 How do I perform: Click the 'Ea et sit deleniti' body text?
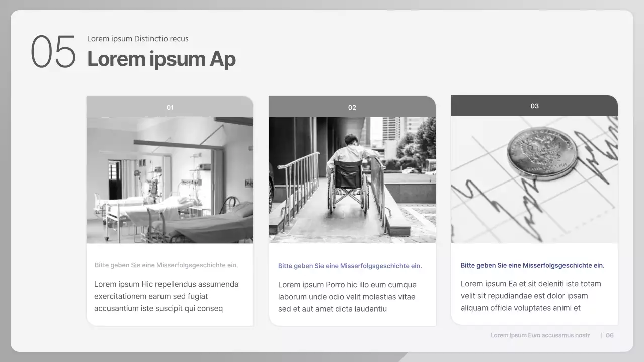[531, 296]
